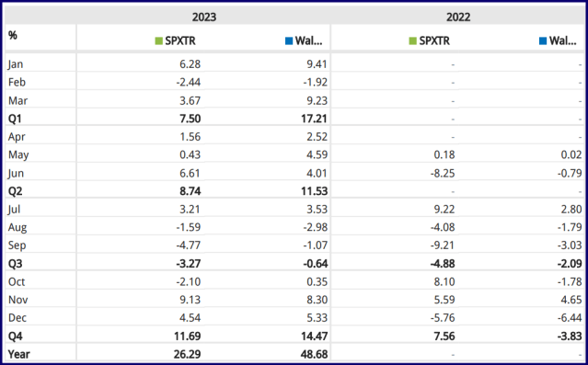Click the 8.10 value in Oct
This screenshot has height=365, width=588.
click(x=444, y=281)
